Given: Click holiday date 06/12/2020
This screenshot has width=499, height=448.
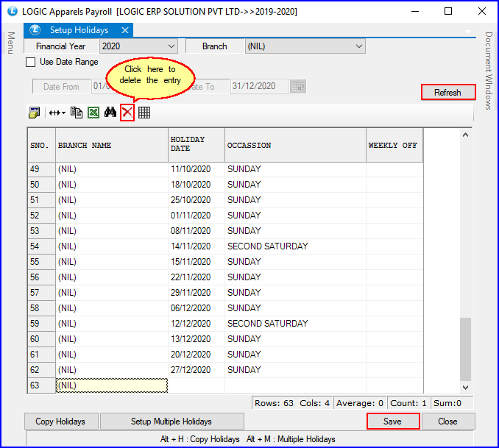Looking at the screenshot, I should pyautogui.click(x=197, y=308).
